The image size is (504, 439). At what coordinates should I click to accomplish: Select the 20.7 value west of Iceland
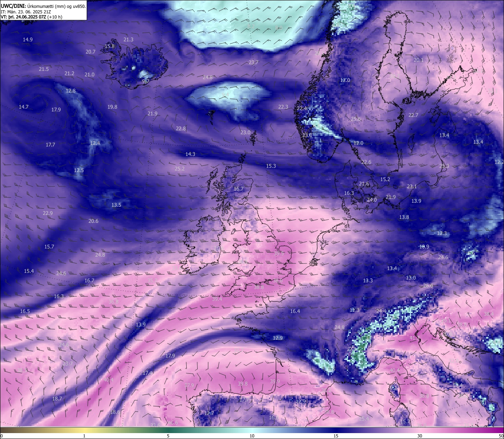click(x=91, y=52)
